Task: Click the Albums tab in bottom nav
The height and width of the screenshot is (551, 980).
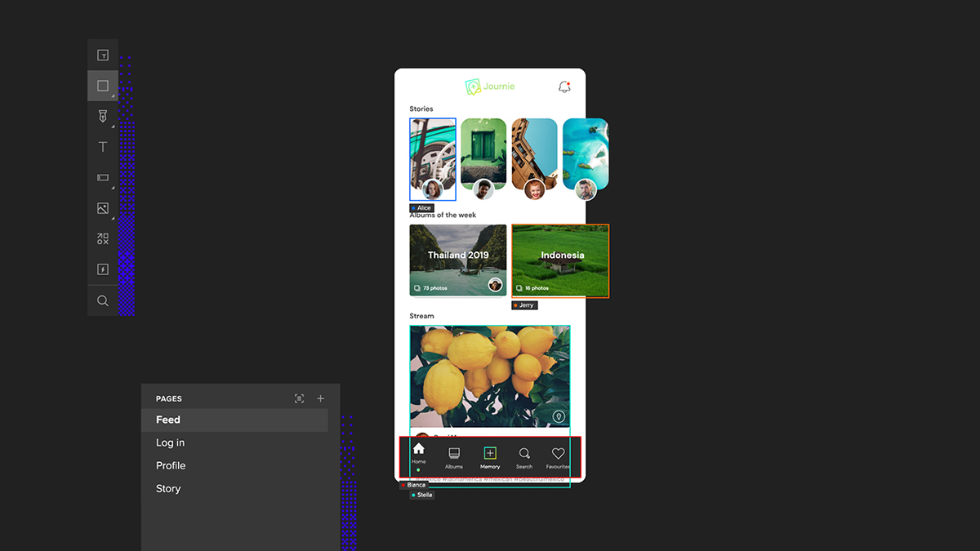Action: 454,457
